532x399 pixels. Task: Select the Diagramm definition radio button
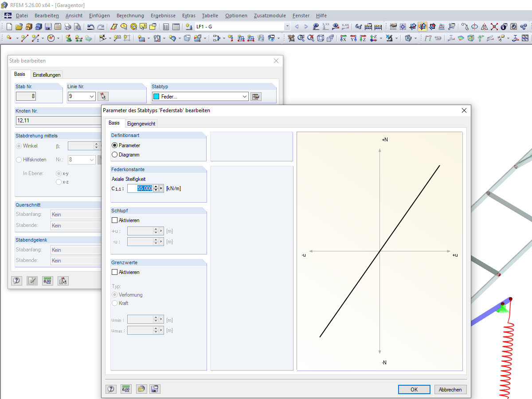(115, 155)
